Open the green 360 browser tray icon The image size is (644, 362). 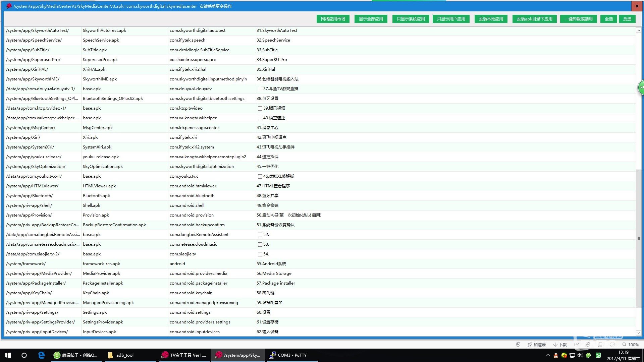588,355
